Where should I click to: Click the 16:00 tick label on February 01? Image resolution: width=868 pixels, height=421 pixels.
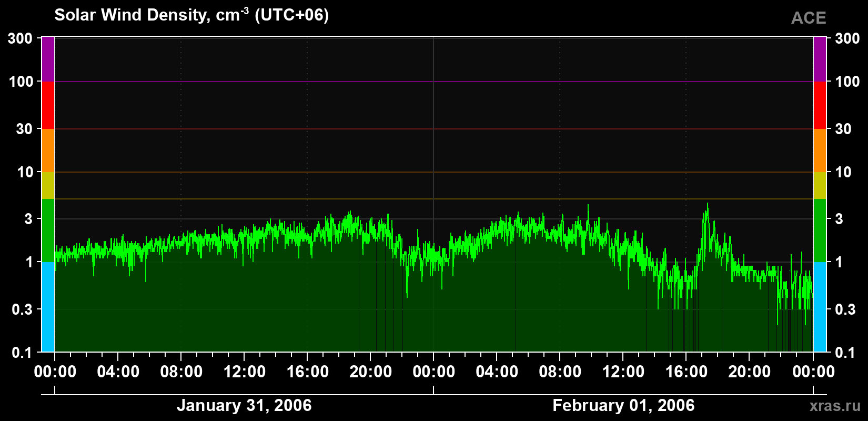[686, 372]
